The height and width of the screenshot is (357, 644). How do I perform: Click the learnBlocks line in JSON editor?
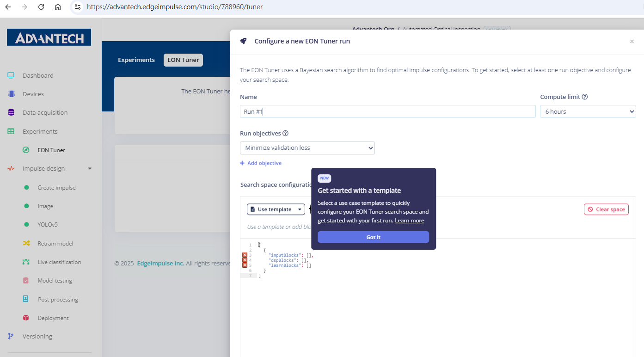click(290, 265)
